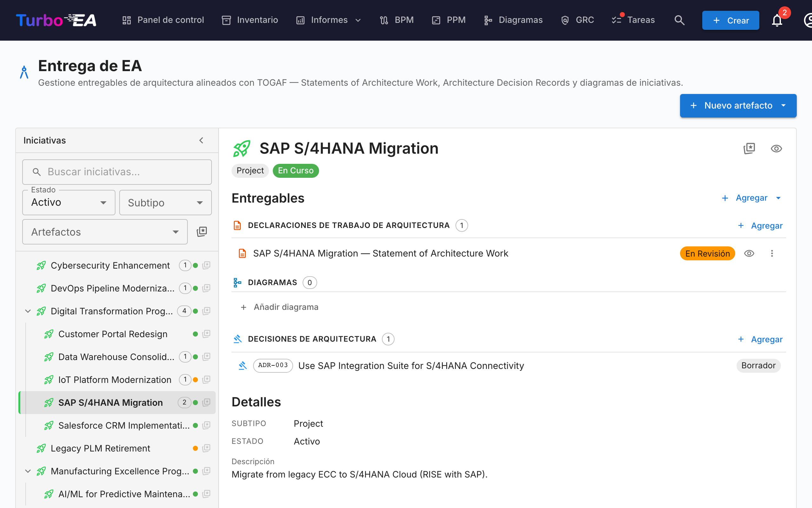The height and width of the screenshot is (508, 812).
Task: Click the document icon of the Statement of Architecture Work
Action: tap(242, 253)
